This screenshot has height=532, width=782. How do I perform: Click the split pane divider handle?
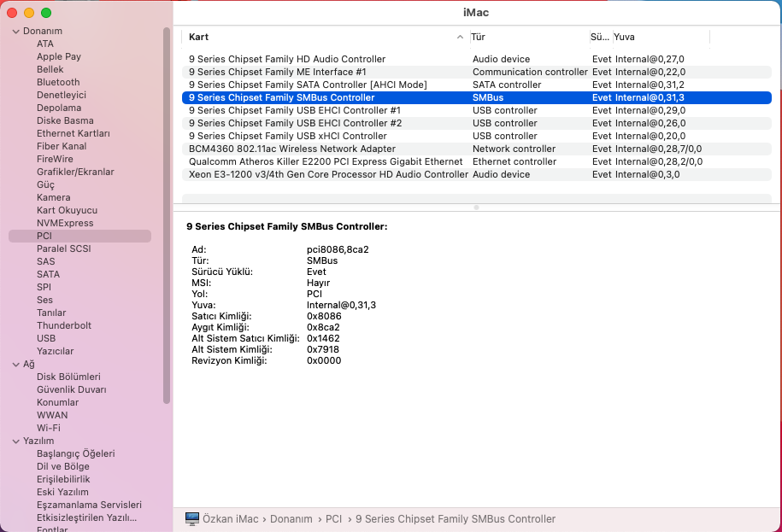[x=476, y=207]
